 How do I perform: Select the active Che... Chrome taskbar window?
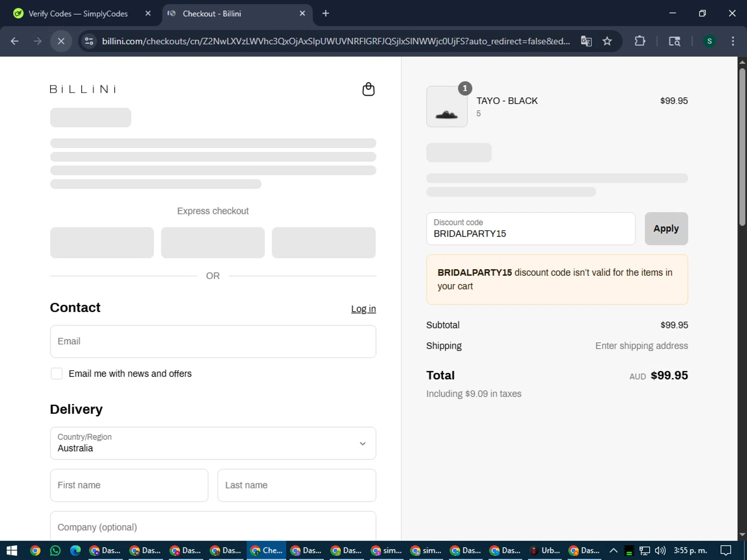(266, 551)
